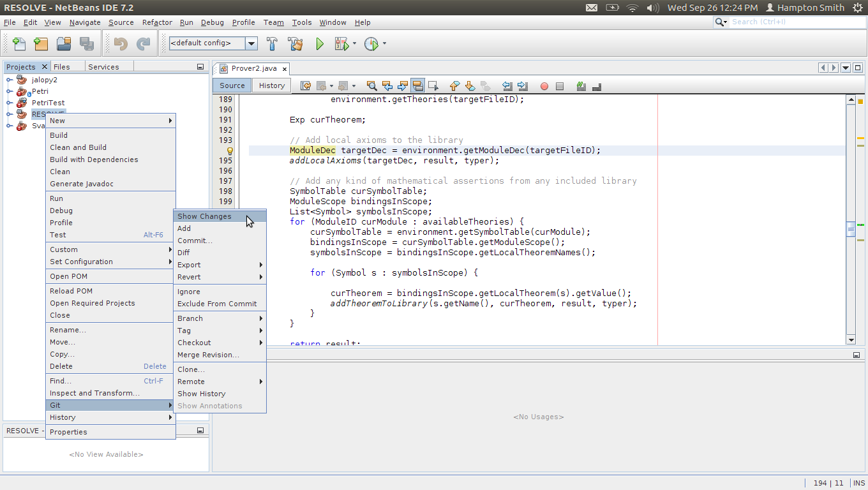
Task: Click the clock Wed Sep 26 12:24 PM
Action: (712, 8)
